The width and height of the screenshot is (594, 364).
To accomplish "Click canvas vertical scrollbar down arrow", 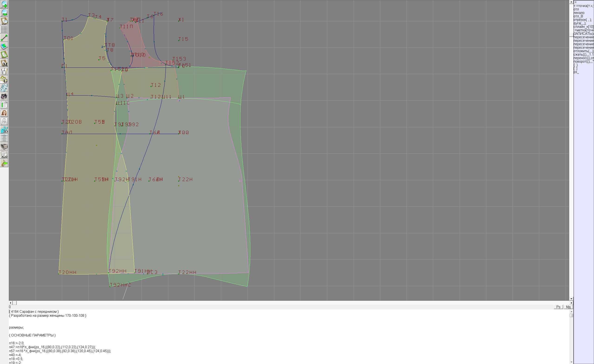I will click(x=571, y=299).
